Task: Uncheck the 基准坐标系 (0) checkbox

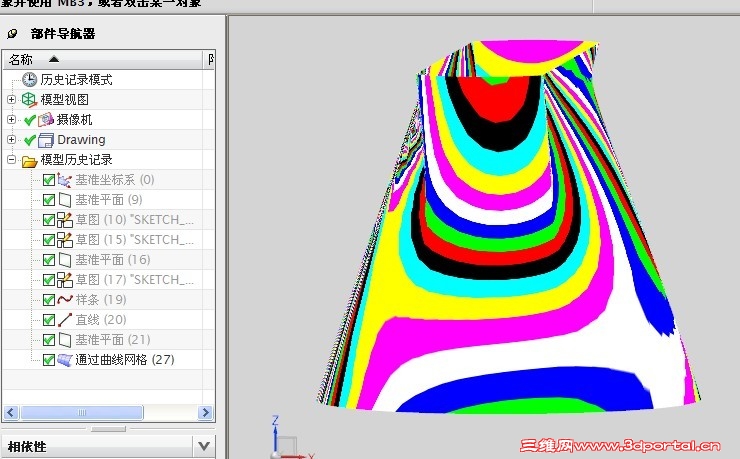Action: 49,180
